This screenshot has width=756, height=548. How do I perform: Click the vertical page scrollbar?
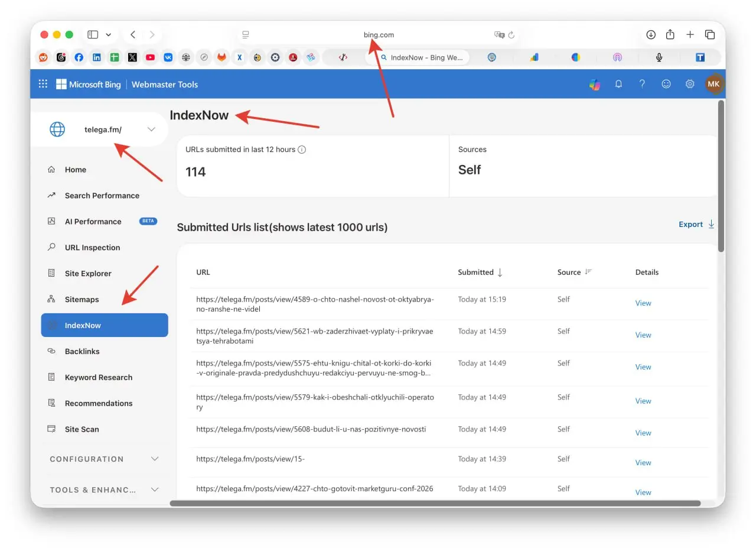(x=721, y=176)
